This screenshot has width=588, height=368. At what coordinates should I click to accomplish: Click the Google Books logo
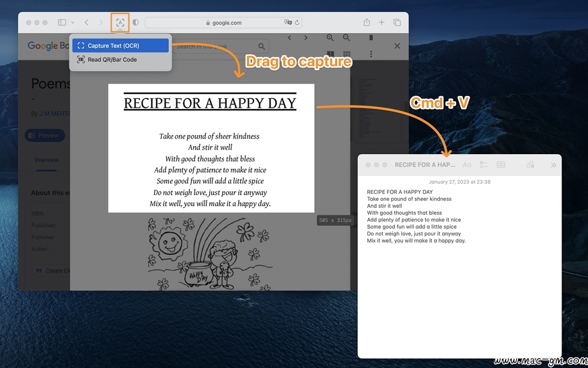pos(48,46)
